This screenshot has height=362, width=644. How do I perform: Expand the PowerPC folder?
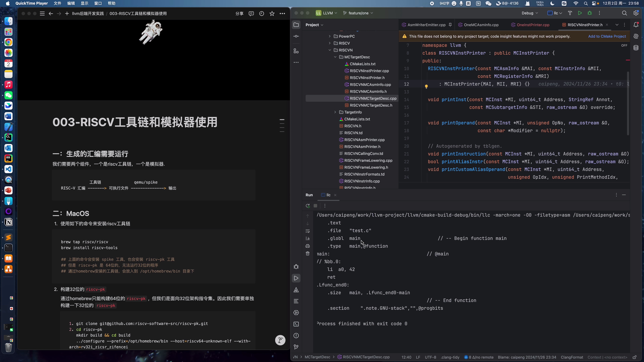click(x=330, y=36)
